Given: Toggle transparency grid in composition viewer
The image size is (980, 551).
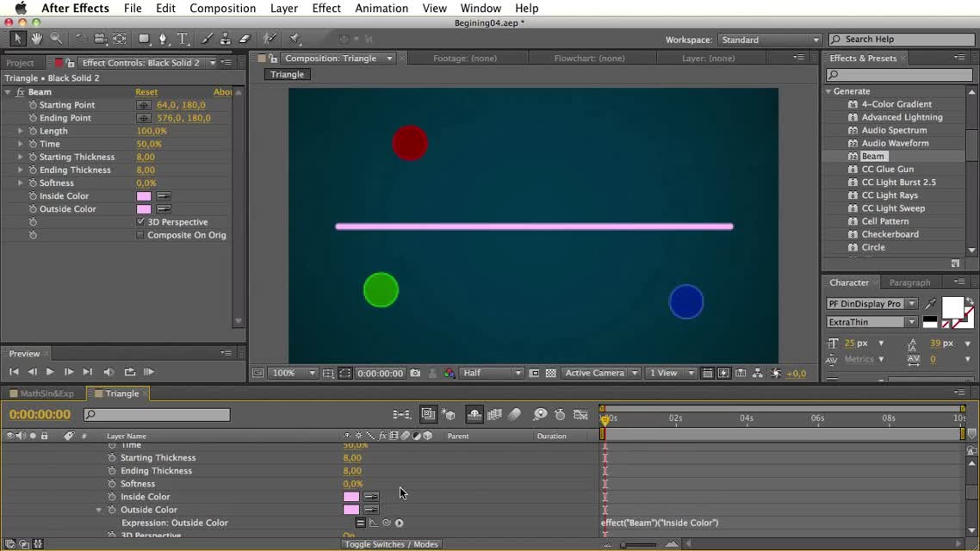Looking at the screenshot, I should click(550, 373).
